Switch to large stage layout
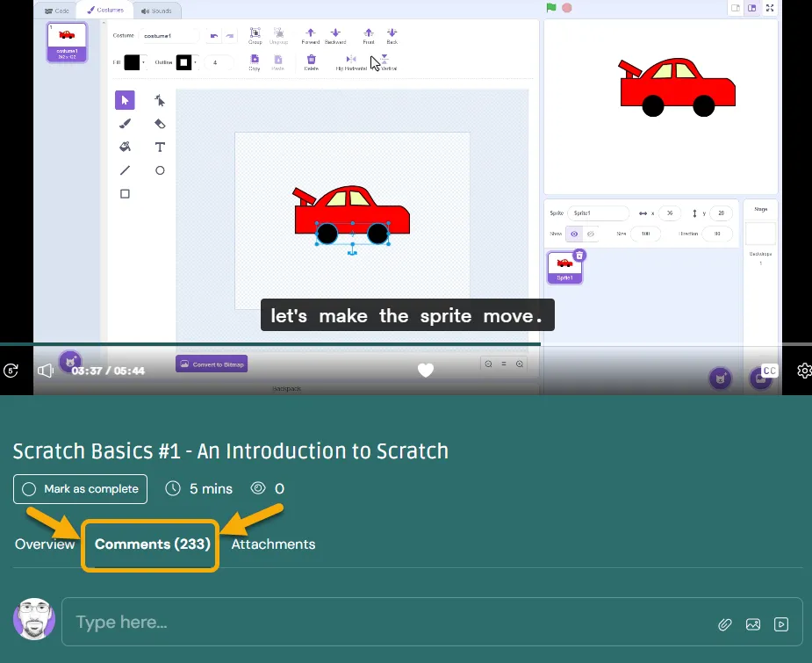Viewport: 812px width, 663px height. click(x=752, y=8)
